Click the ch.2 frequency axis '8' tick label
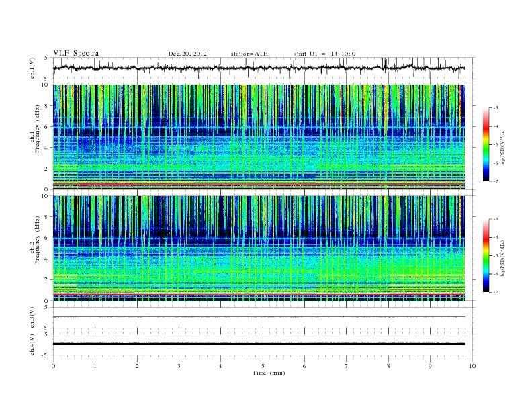The image size is (532, 411). (x=47, y=217)
